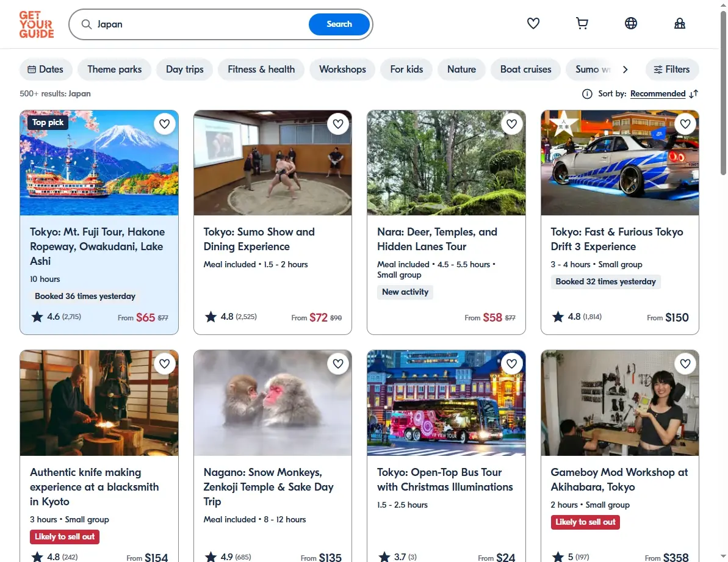The width and height of the screenshot is (728, 562).
Task: Favorite the Mt. Fuji Tour card
Action: click(x=164, y=124)
